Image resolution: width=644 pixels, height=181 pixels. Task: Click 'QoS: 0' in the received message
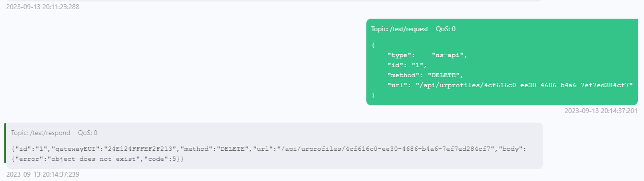[88, 133]
